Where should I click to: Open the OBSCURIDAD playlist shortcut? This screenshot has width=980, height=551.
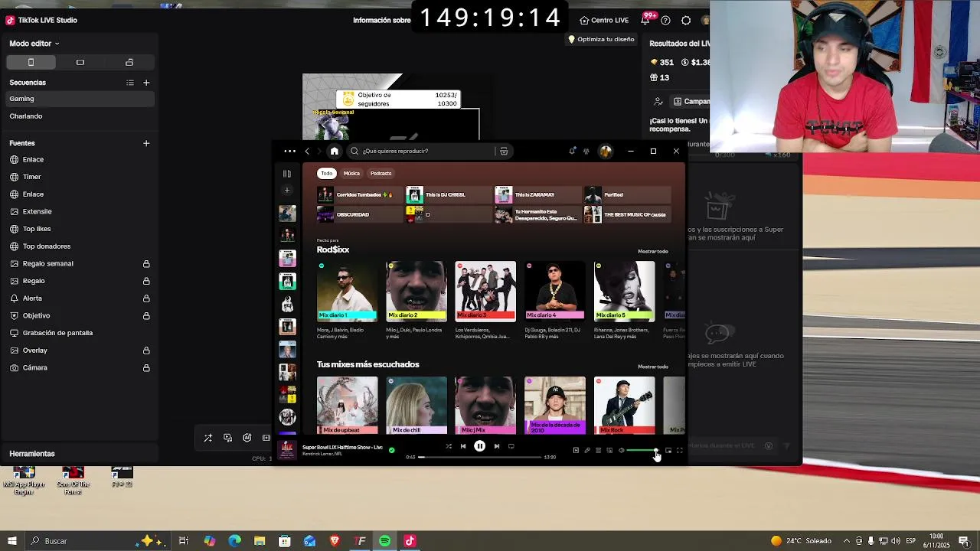pos(359,214)
